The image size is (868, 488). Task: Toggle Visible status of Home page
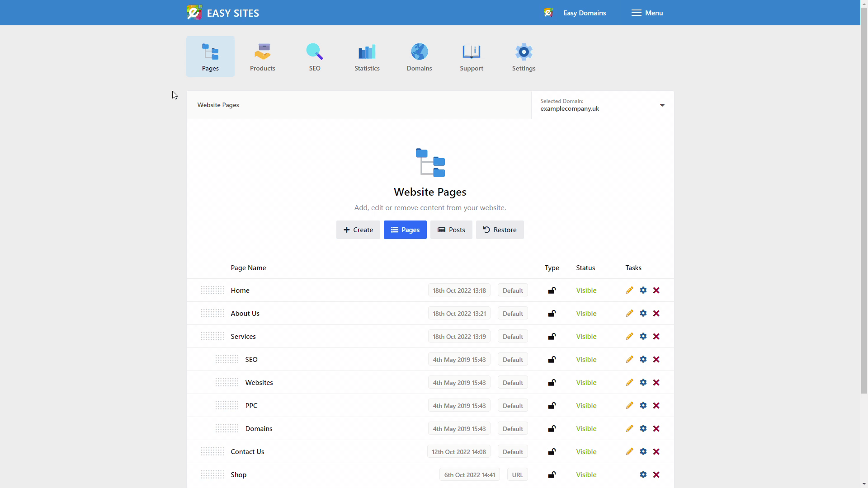point(586,290)
